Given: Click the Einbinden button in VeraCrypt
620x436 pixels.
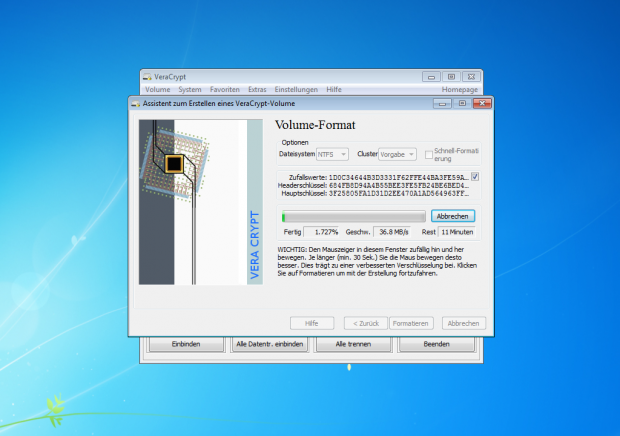Looking at the screenshot, I should point(186,344).
